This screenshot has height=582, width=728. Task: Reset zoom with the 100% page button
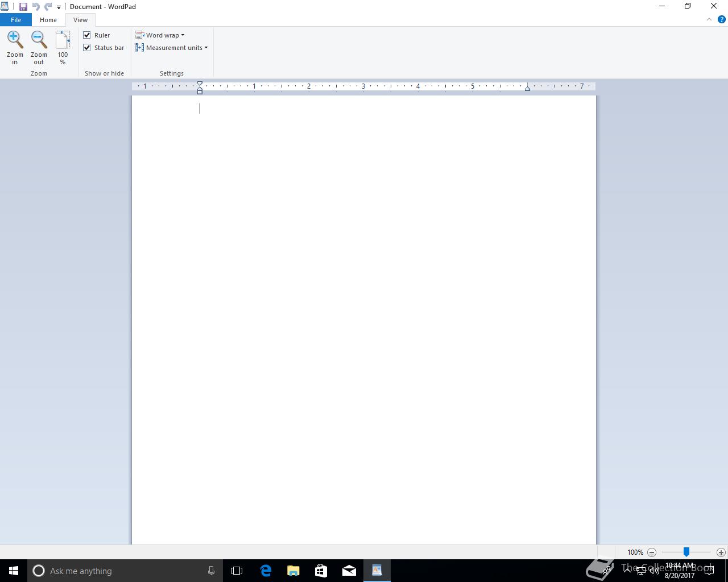63,48
